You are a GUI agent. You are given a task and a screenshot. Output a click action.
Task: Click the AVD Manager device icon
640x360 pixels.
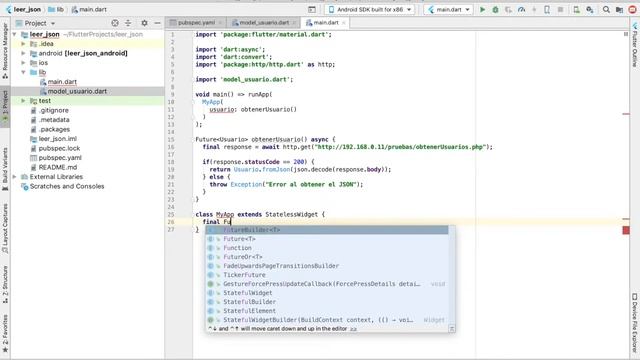pyautogui.click(x=576, y=9)
